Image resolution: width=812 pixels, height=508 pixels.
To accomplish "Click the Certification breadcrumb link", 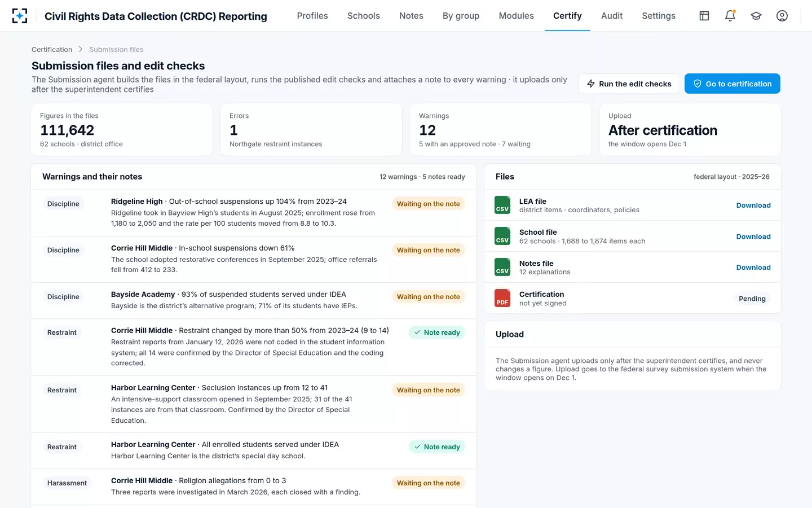I will click(52, 50).
